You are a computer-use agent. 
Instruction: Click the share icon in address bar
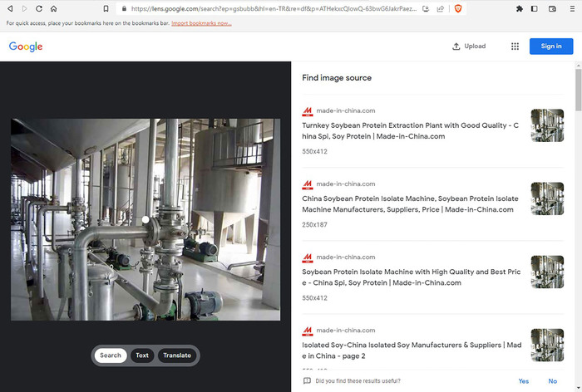pyautogui.click(x=439, y=8)
